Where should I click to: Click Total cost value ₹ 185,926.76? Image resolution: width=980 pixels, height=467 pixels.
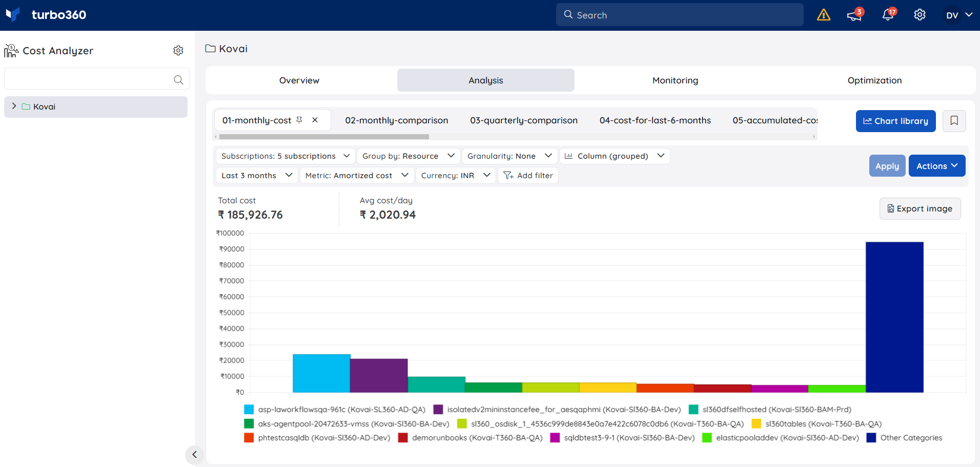click(x=250, y=215)
